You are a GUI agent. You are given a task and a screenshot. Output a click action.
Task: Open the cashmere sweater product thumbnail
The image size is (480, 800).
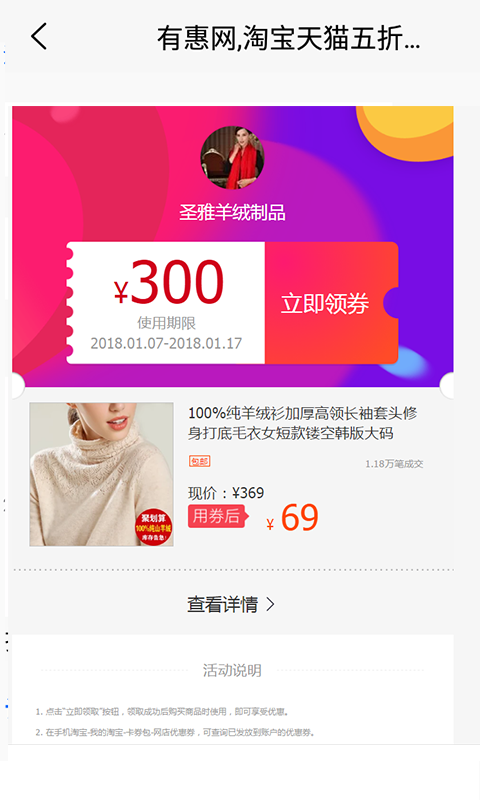coord(102,474)
